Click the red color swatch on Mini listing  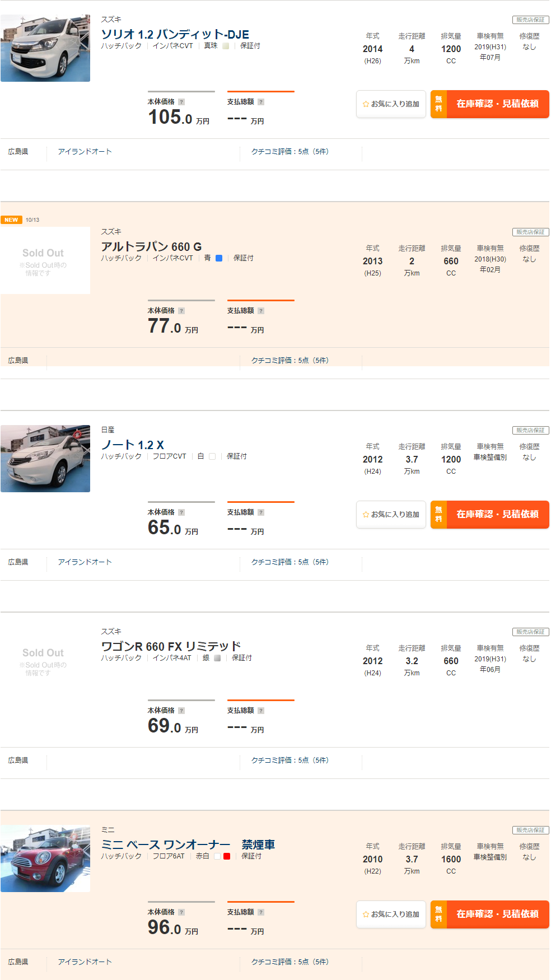pos(227,856)
